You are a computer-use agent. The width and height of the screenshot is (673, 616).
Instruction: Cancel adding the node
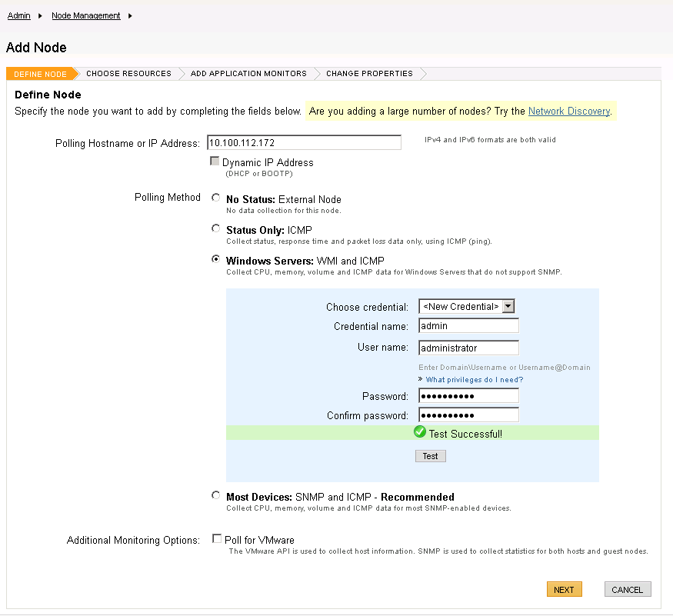click(x=627, y=590)
